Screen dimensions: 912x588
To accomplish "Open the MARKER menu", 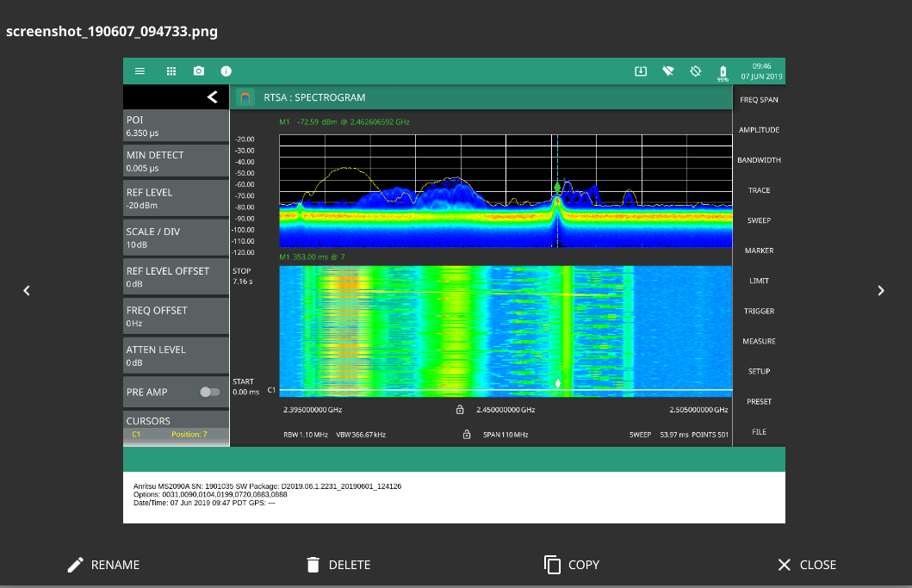I will 758,251.
